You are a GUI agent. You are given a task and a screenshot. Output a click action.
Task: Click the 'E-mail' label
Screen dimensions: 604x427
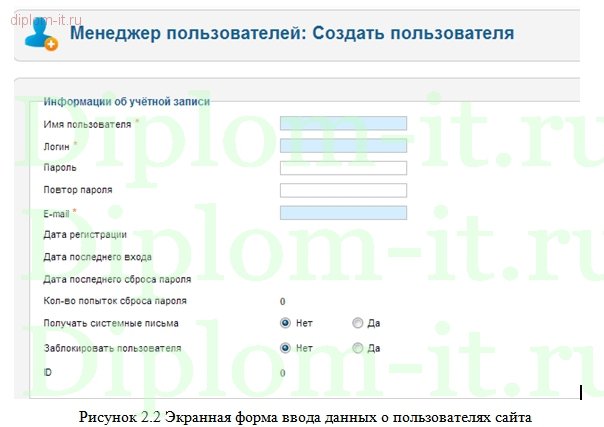(56, 214)
